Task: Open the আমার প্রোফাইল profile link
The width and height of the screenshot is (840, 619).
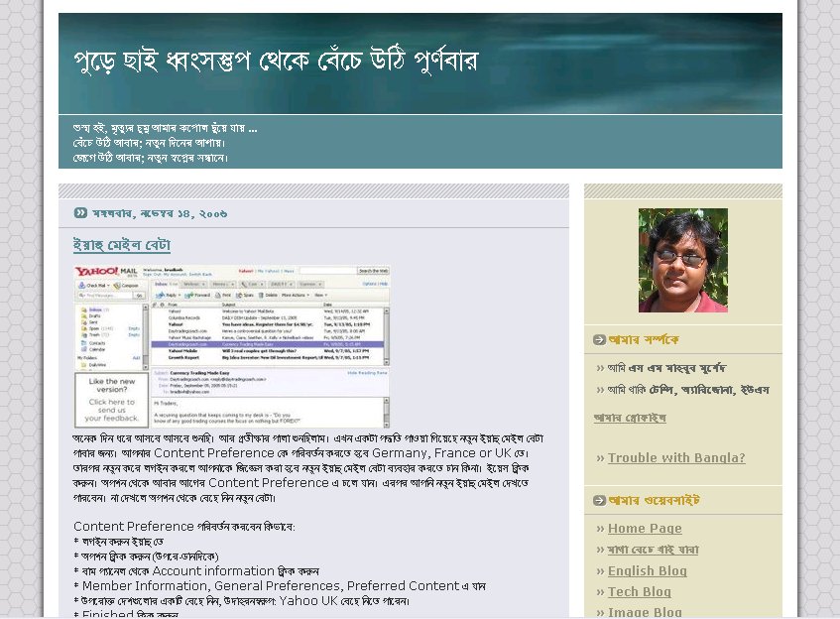Action: [x=630, y=418]
